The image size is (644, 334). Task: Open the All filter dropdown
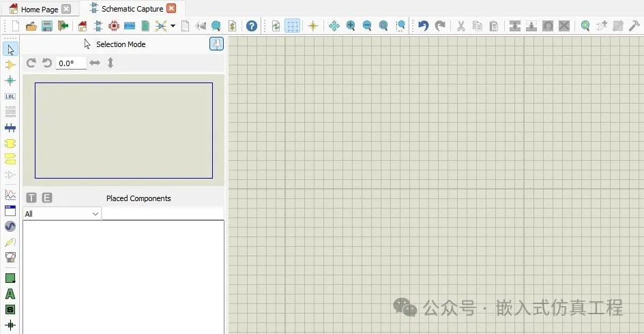[62, 214]
